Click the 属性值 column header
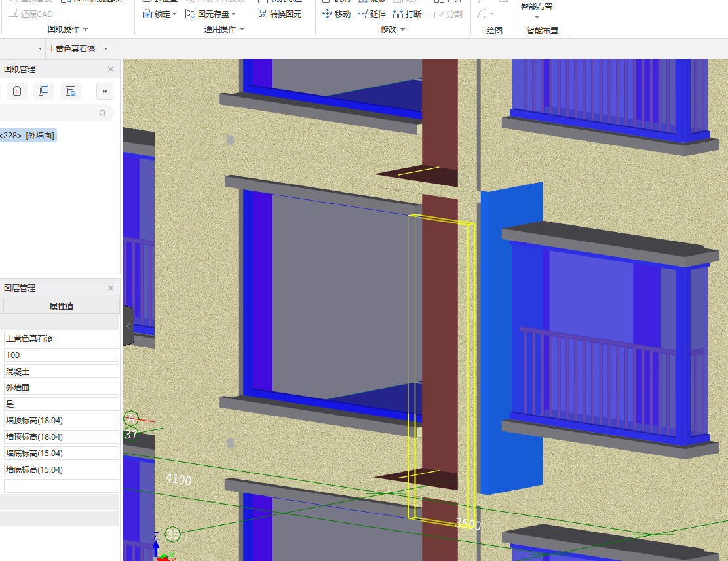This screenshot has height=561, width=728. pyautogui.click(x=62, y=307)
